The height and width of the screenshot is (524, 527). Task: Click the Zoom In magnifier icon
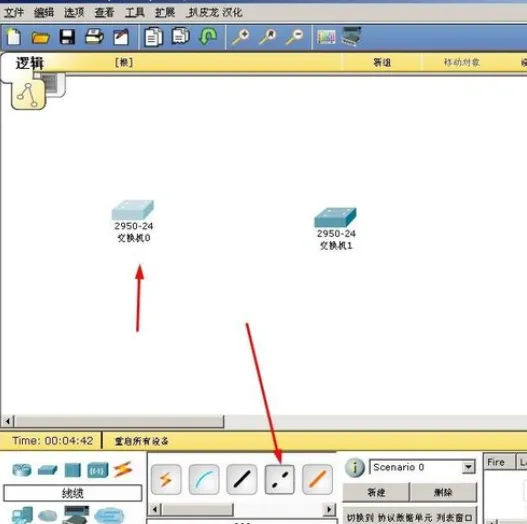point(241,37)
